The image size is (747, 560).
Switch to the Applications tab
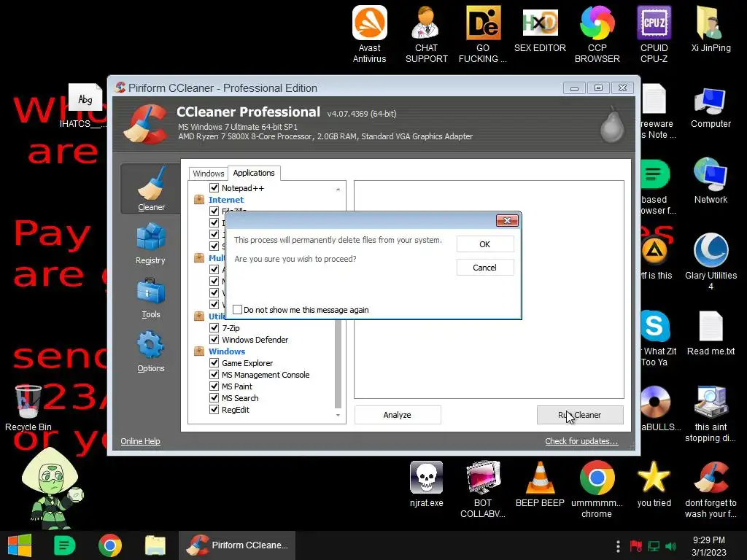click(254, 173)
